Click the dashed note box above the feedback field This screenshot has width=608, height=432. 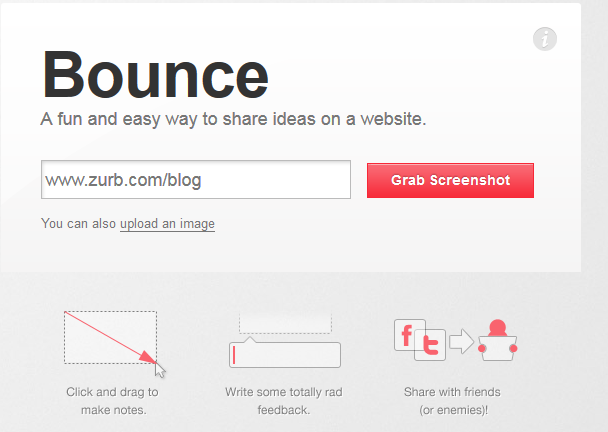pos(285,323)
